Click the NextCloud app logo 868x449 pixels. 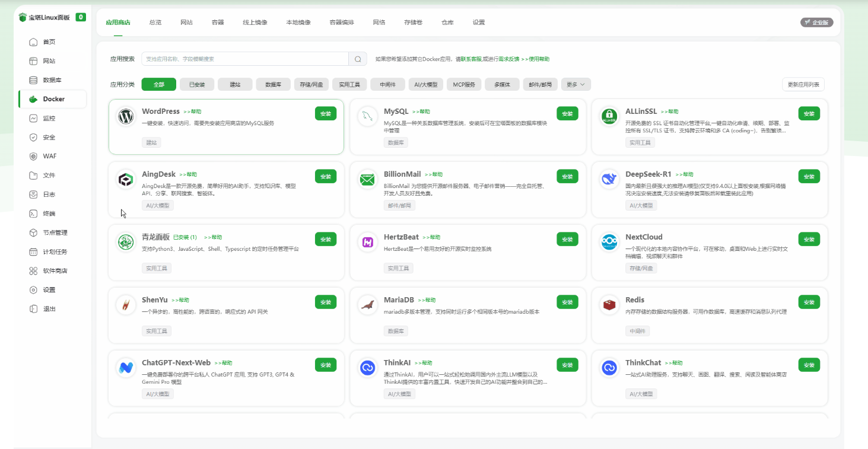tap(609, 242)
